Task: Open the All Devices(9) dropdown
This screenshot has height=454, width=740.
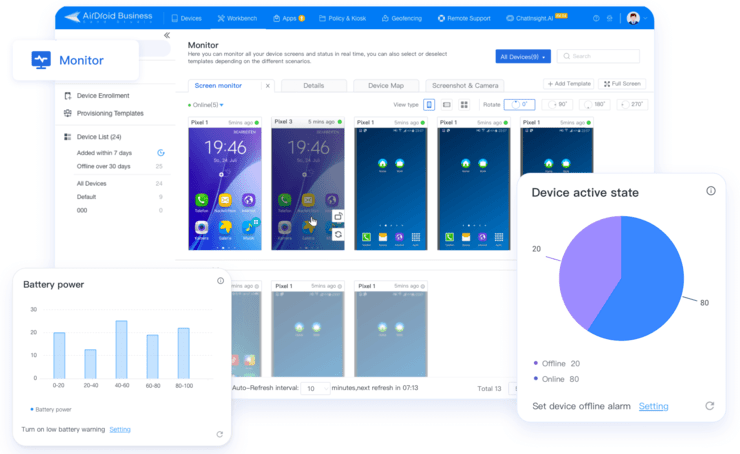Action: [x=523, y=57]
